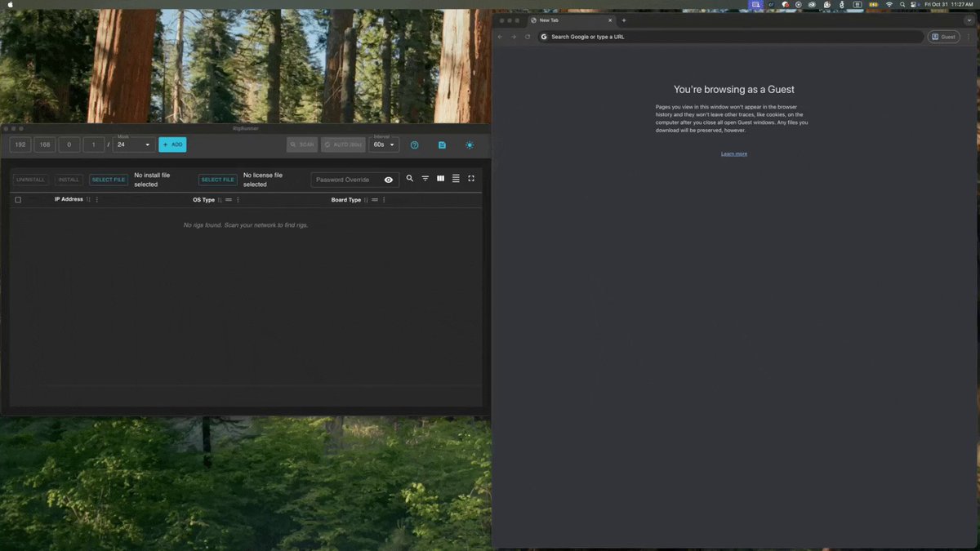Toggle the light theme sun icon
This screenshot has width=980, height=551.
click(470, 145)
